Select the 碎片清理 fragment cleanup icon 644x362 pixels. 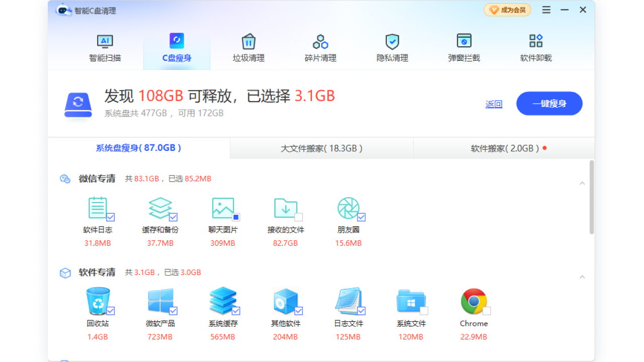320,41
